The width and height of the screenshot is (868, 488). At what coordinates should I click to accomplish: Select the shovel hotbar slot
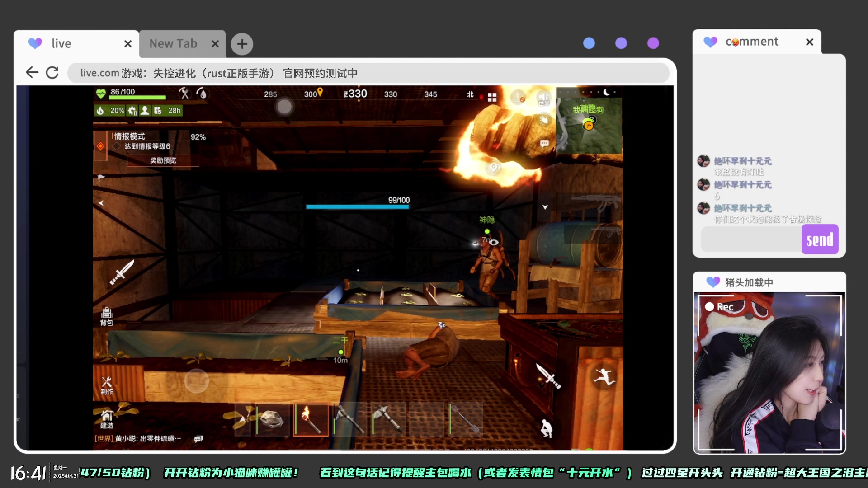(x=465, y=420)
